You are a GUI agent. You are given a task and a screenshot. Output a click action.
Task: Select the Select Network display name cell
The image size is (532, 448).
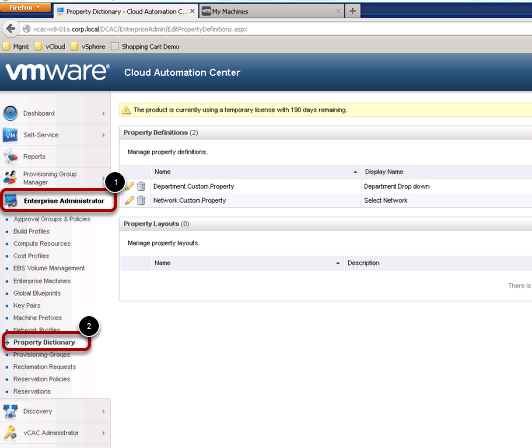[x=385, y=201]
